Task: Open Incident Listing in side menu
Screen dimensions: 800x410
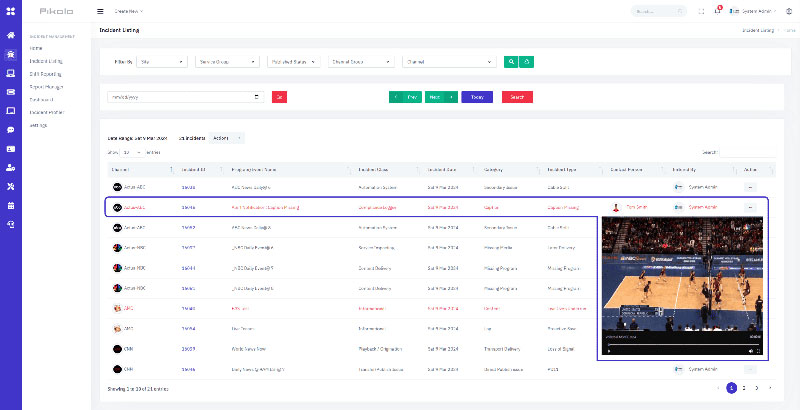Action: click(x=47, y=61)
